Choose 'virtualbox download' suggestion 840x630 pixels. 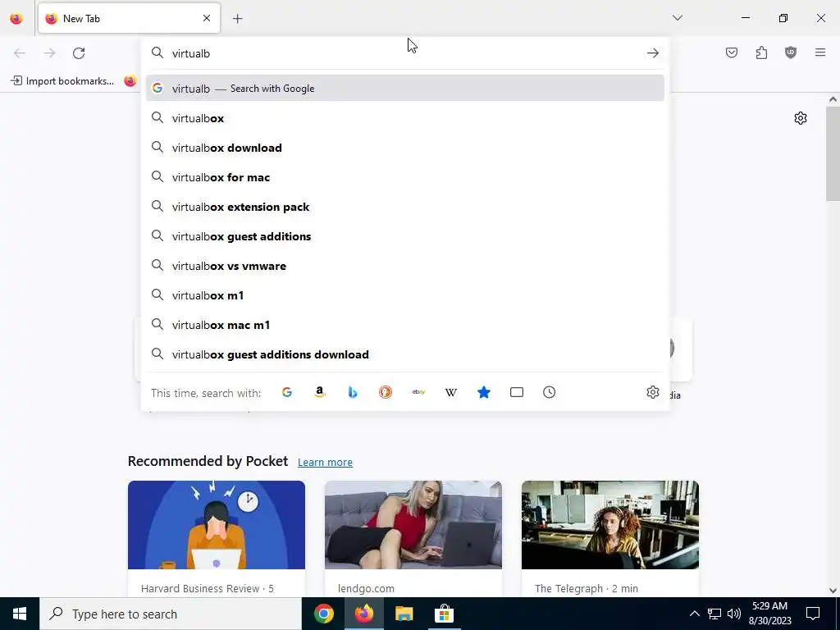point(405,148)
